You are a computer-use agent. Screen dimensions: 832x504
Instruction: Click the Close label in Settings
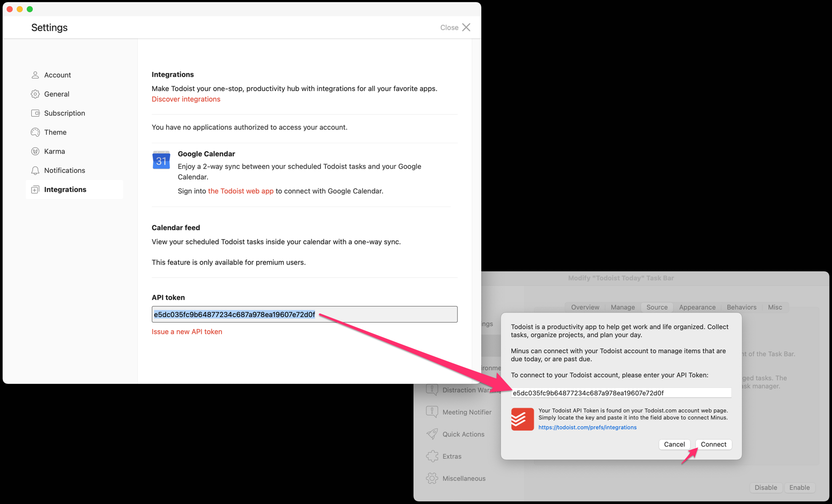449,28
